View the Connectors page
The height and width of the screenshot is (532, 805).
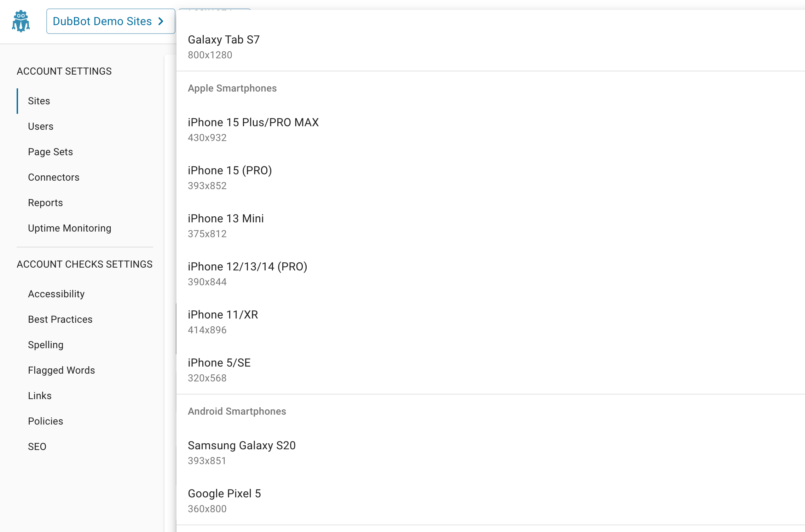click(x=53, y=177)
